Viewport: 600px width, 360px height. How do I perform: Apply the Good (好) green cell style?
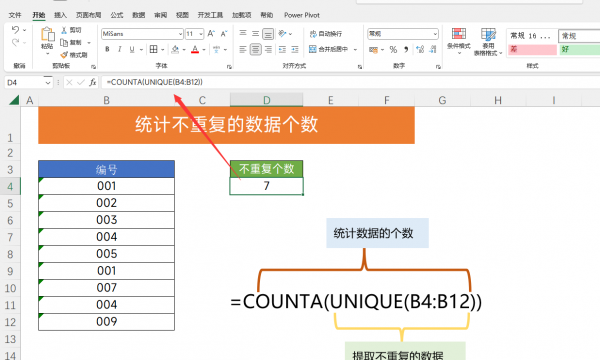tap(579, 49)
